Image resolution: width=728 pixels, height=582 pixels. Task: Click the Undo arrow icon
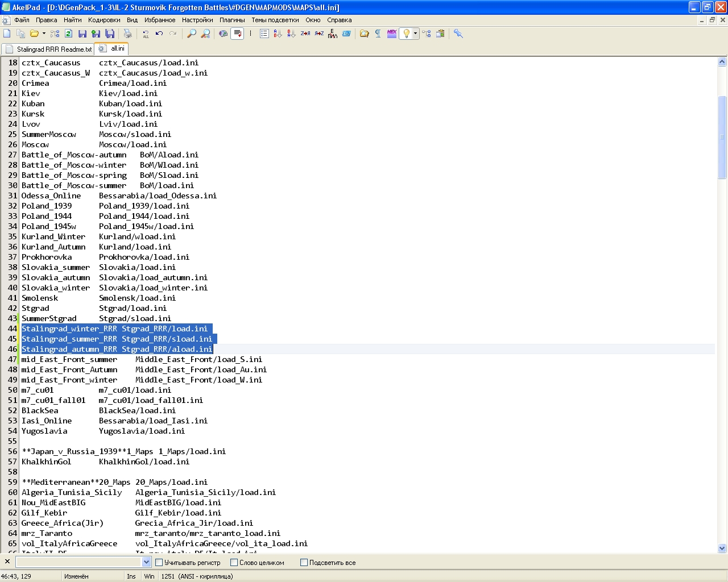[159, 34]
